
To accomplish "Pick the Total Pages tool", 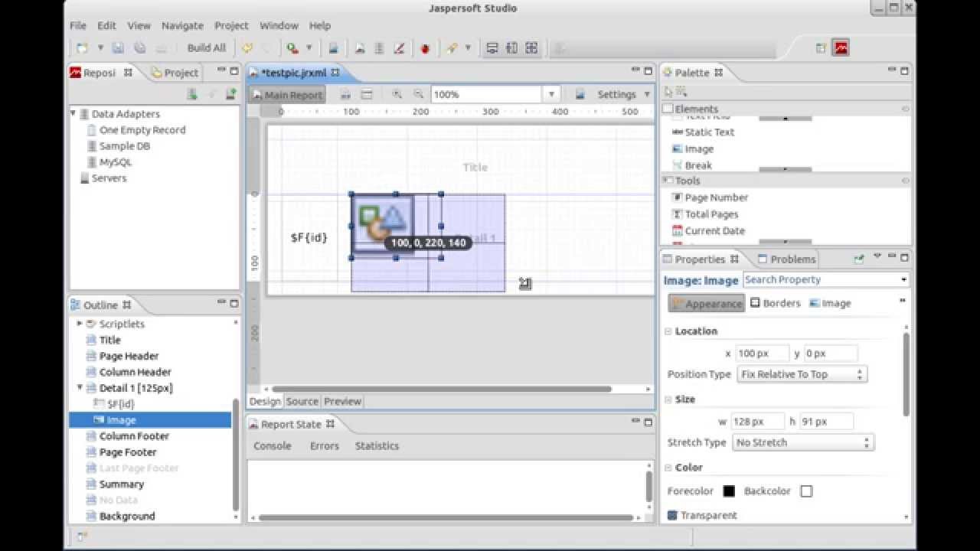I will tap(705, 214).
